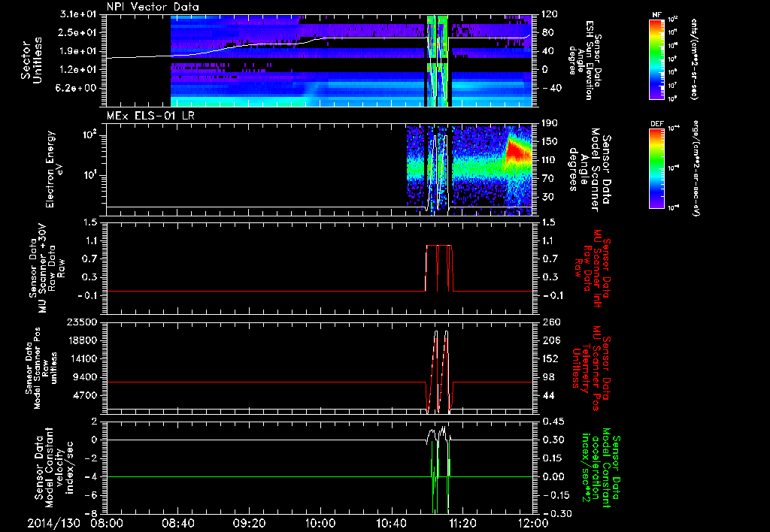Click the "23500" scanner position tick value

coord(81,322)
